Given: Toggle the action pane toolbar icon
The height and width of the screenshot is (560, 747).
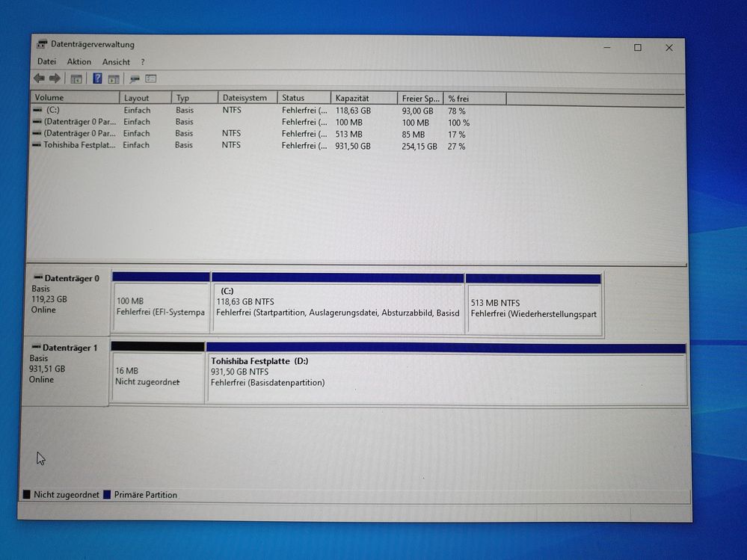Looking at the screenshot, I should tap(114, 79).
